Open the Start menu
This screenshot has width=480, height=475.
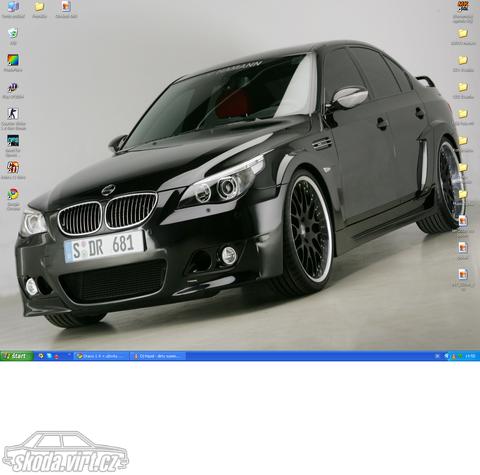click(17, 356)
